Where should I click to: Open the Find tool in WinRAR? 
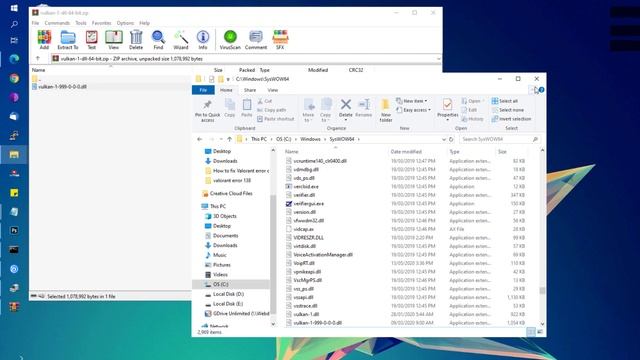click(x=158, y=40)
